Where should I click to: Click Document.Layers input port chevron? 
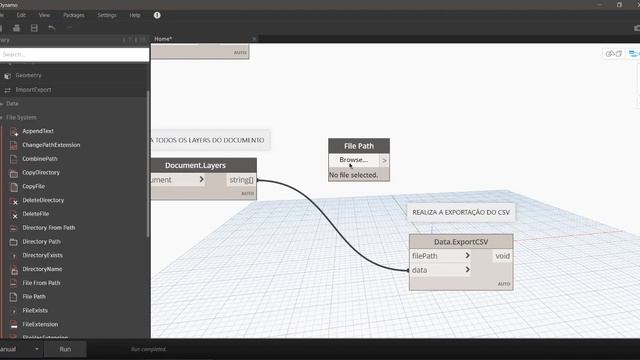pos(201,180)
